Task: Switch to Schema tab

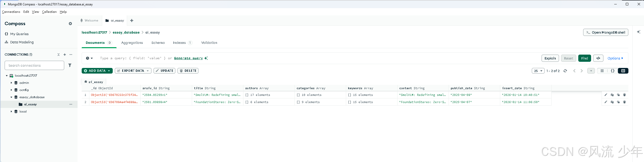Action: [158, 43]
